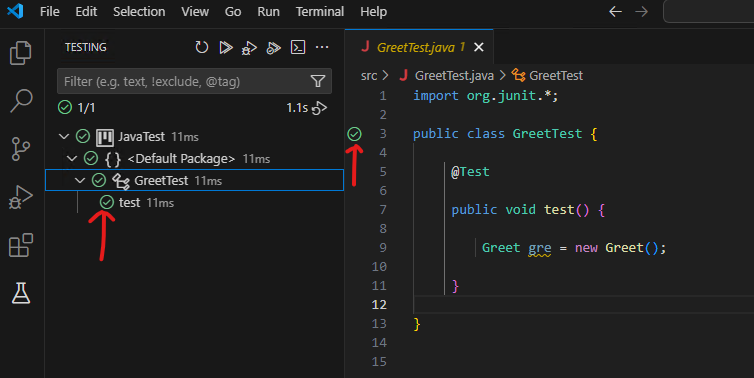Click the underlined gre variable
Image resolution: width=754 pixels, height=378 pixels.
click(540, 248)
